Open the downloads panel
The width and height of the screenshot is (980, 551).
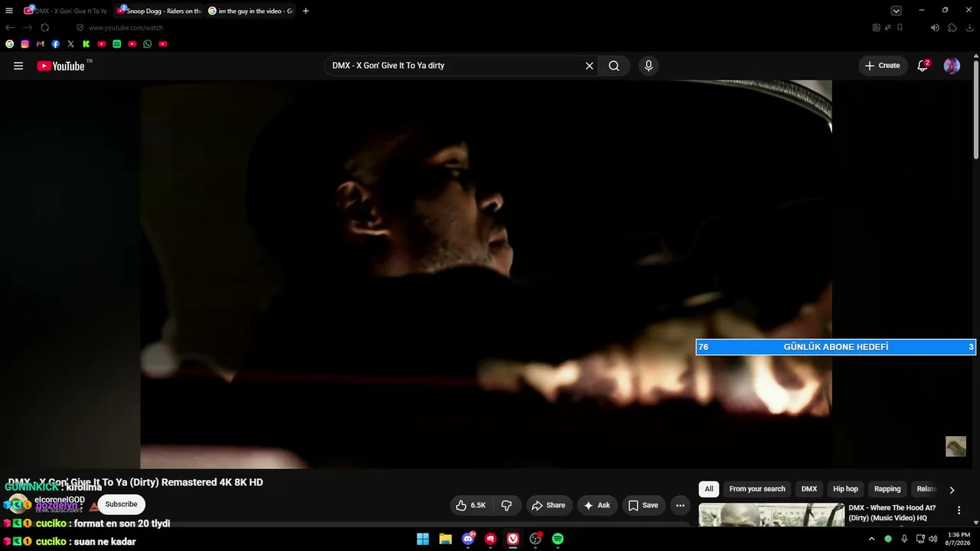[969, 28]
